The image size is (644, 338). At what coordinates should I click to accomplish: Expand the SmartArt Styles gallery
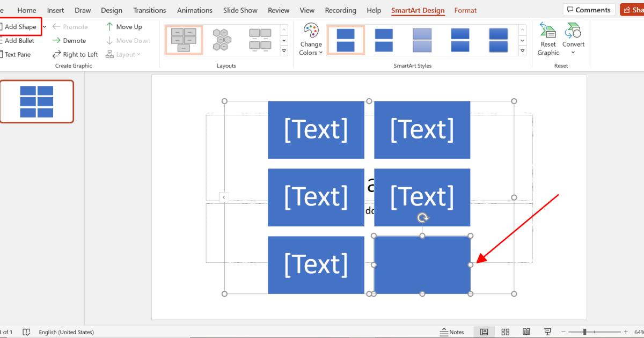(522, 50)
